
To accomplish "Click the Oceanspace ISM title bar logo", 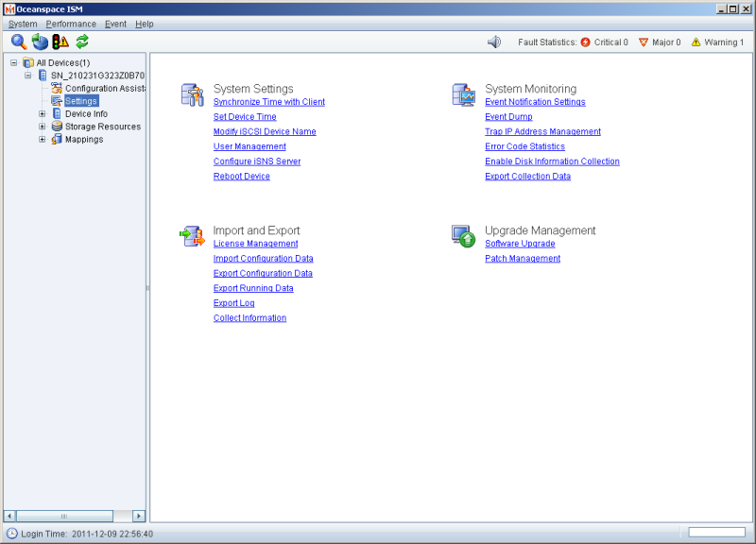I will click(x=9, y=9).
